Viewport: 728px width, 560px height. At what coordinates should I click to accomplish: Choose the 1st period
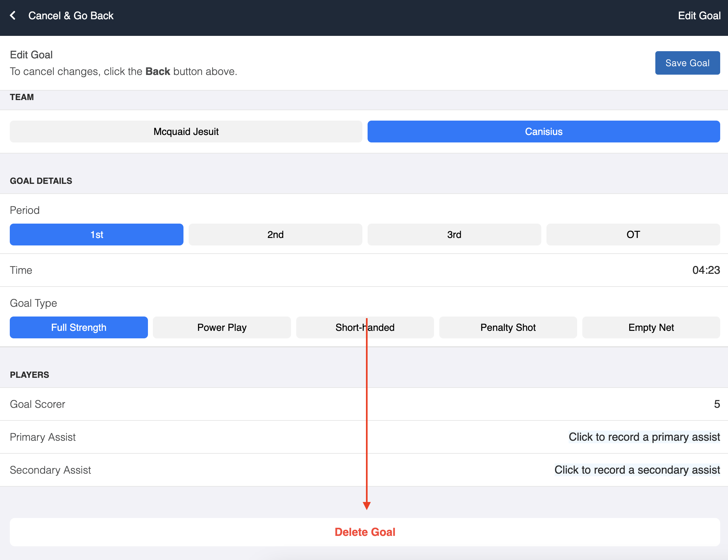point(97,235)
